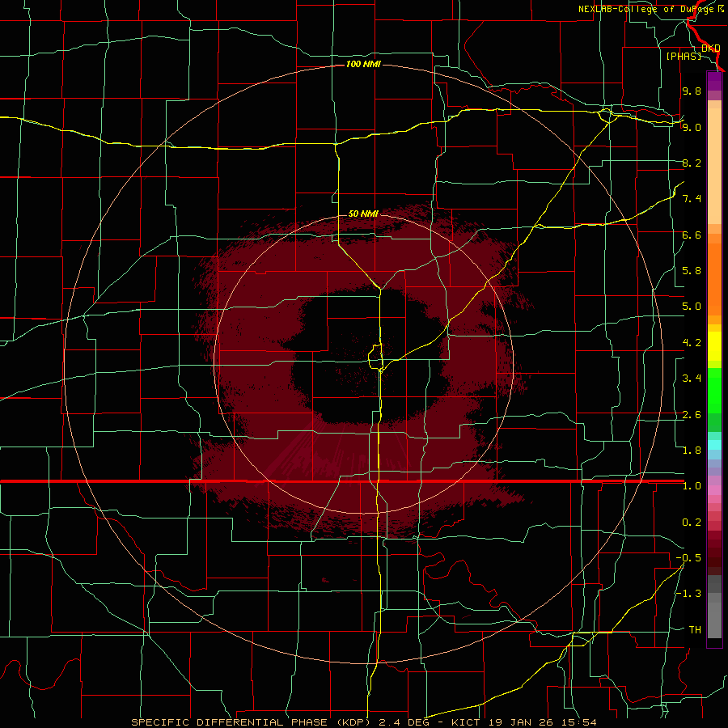Click the "SPECIFIC DIFFERENTIAL PHASE (KDP)" caption text
The image size is (728, 728).
[x=251, y=722]
